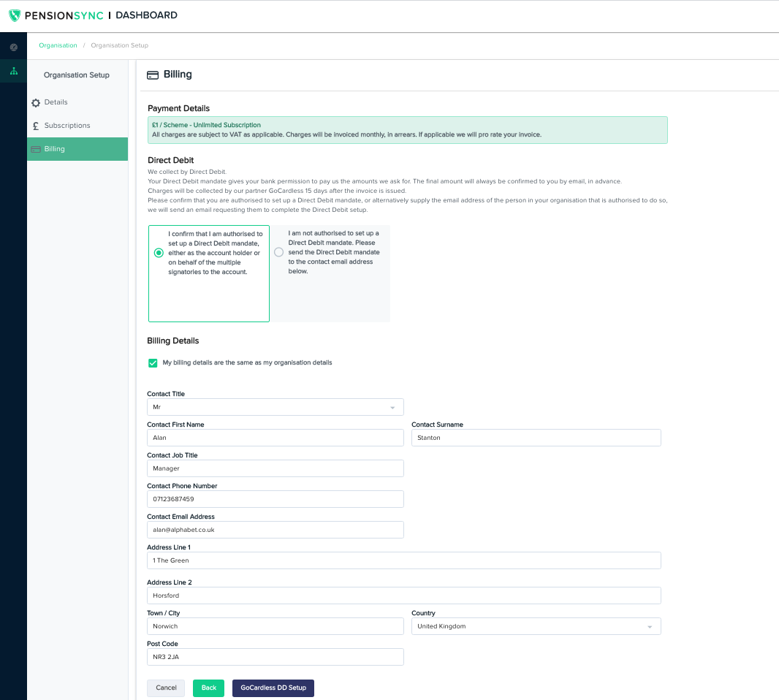Select the organisation hierarchy sidebar icon
The image size is (779, 700).
(x=13, y=71)
